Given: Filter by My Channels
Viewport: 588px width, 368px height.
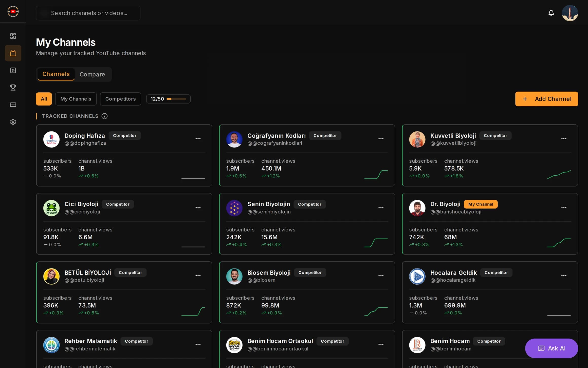Looking at the screenshot, I should click(76, 99).
